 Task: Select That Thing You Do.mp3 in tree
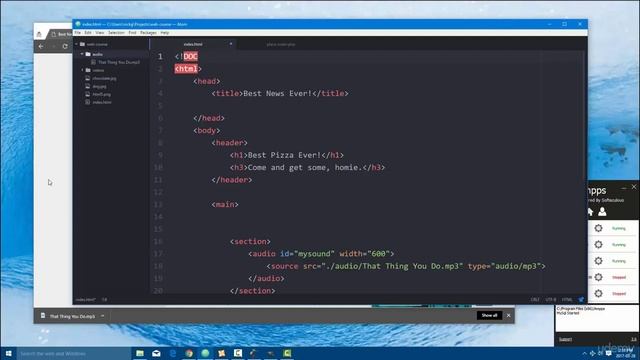[119, 62]
